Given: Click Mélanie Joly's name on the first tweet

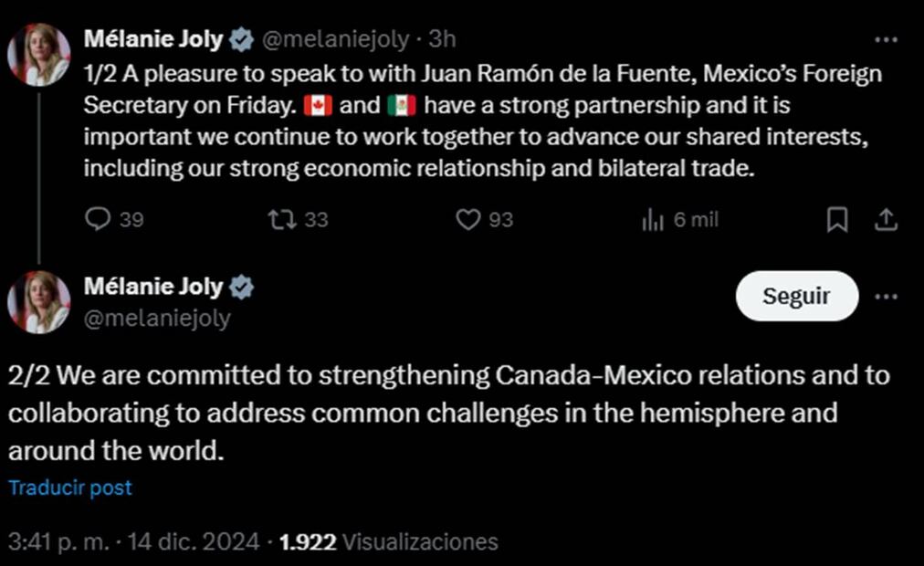Looking at the screenshot, I should (153, 38).
